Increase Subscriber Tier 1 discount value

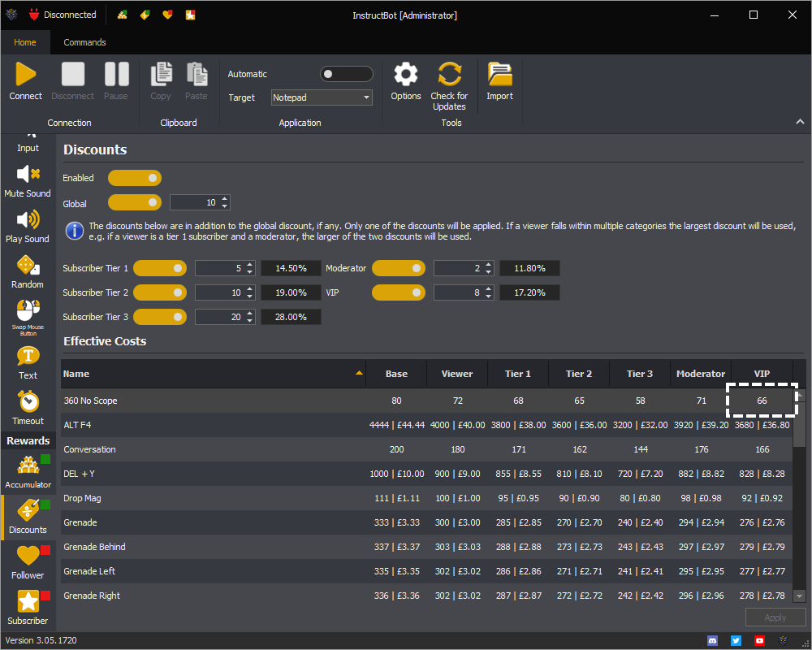point(249,264)
